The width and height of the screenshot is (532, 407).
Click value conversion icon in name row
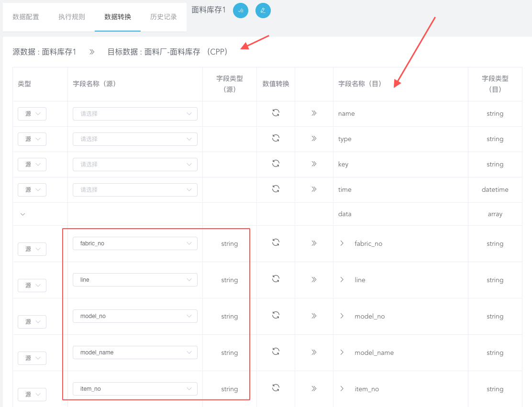point(276,113)
